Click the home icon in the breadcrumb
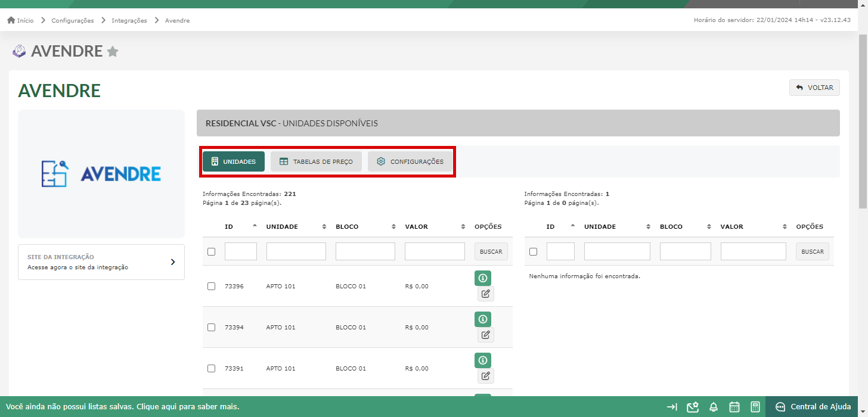This screenshot has width=868, height=417. 11,20
